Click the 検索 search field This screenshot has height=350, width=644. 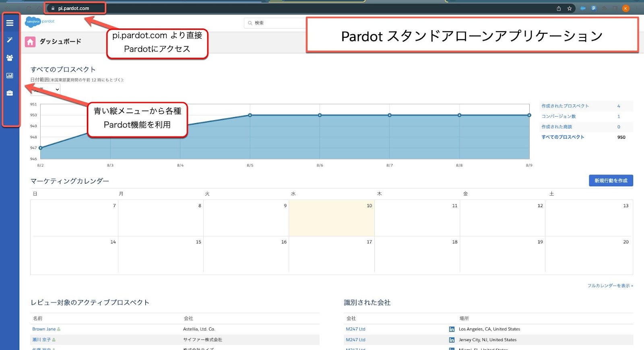[276, 23]
